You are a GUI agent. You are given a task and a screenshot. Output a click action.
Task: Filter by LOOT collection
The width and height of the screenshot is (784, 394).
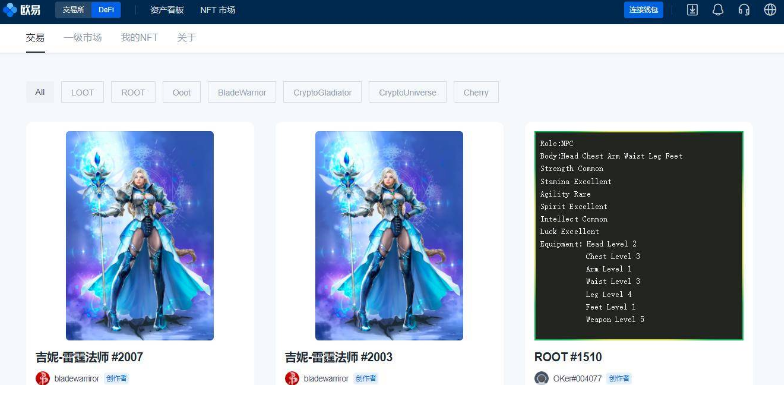pyautogui.click(x=82, y=92)
